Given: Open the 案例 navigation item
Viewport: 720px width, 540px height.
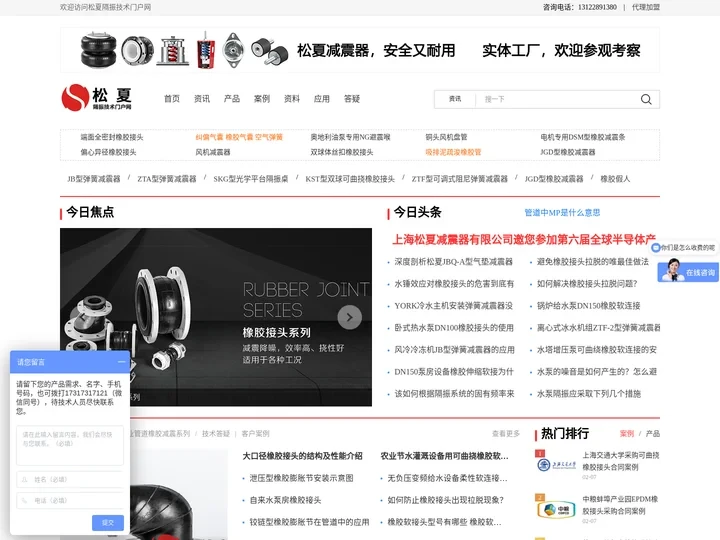Looking at the screenshot, I should point(262,99).
